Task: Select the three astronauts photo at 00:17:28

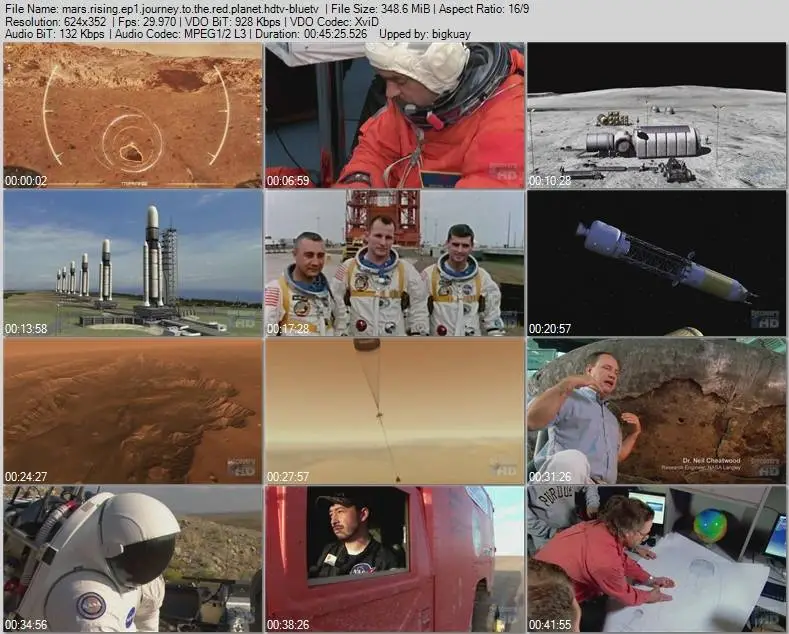Action: pos(395,263)
